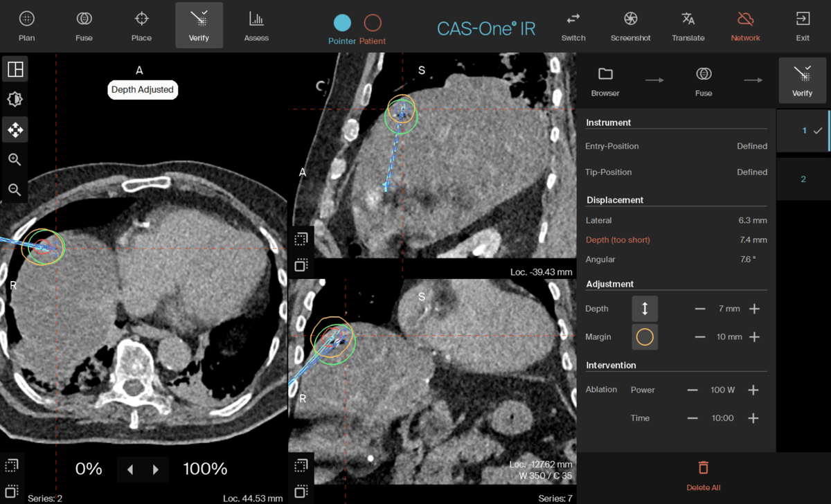The width and height of the screenshot is (831, 504).
Task: Select trajectory 1 tab
Action: click(803, 131)
